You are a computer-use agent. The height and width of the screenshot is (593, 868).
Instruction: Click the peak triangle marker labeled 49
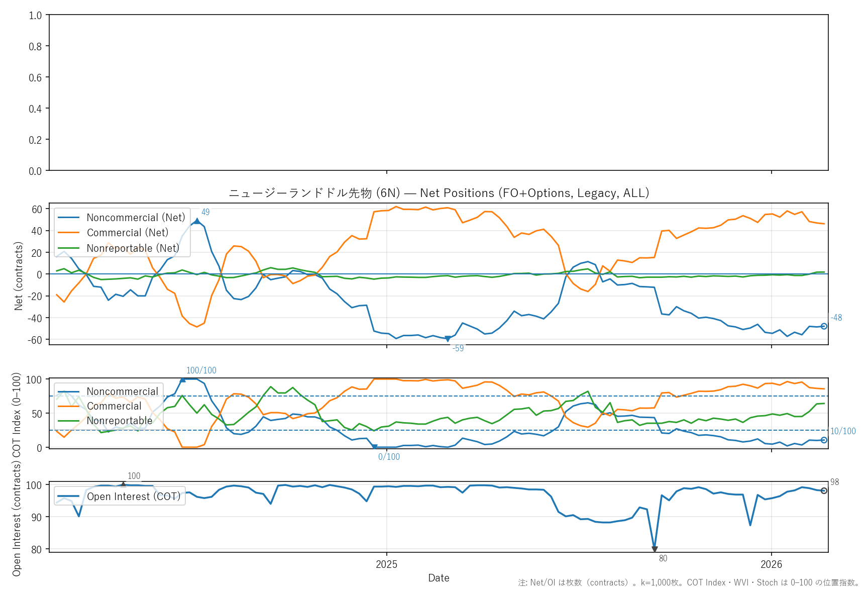coord(197,221)
